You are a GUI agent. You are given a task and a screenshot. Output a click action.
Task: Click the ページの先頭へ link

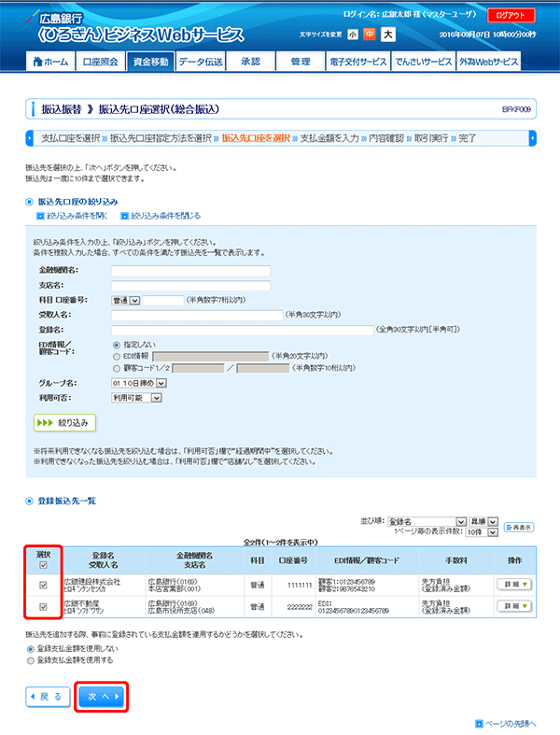tap(506, 724)
